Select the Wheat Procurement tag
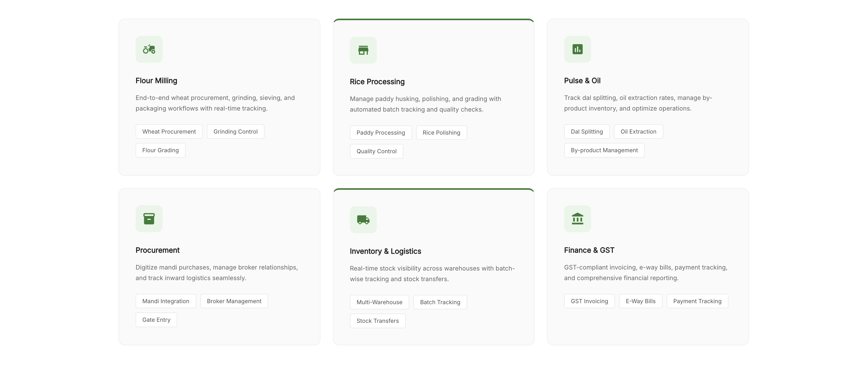Image resolution: width=868 pixels, height=379 pixels. click(x=169, y=132)
